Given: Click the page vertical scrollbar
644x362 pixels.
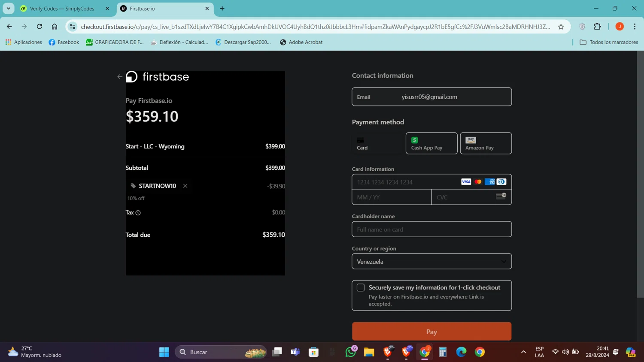Looking at the screenshot, I should click(x=640, y=174).
